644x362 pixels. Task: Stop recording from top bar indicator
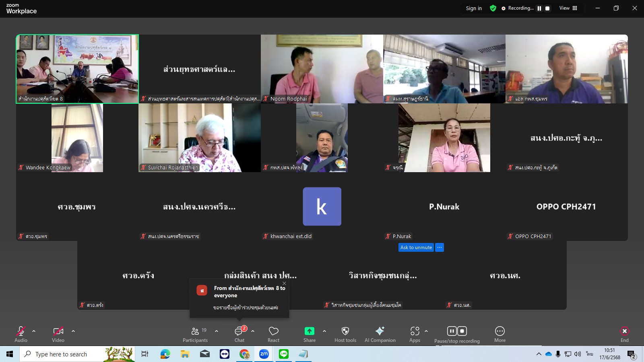pos(547,8)
